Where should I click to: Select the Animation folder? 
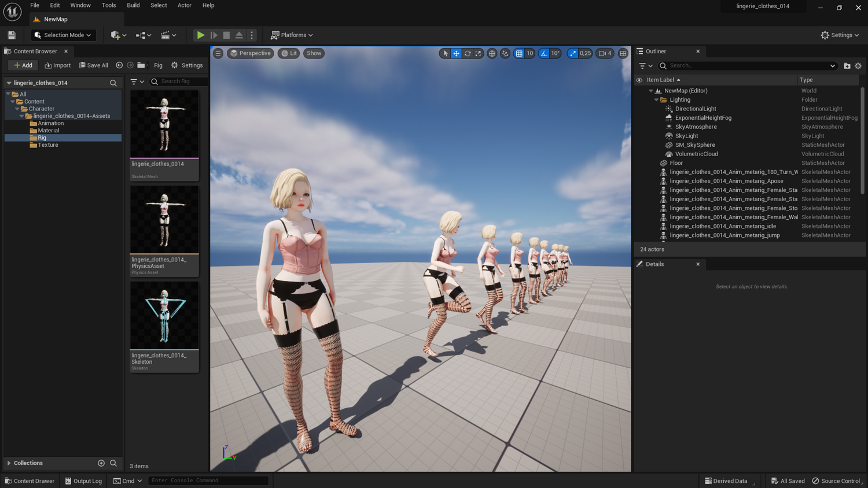coord(51,123)
